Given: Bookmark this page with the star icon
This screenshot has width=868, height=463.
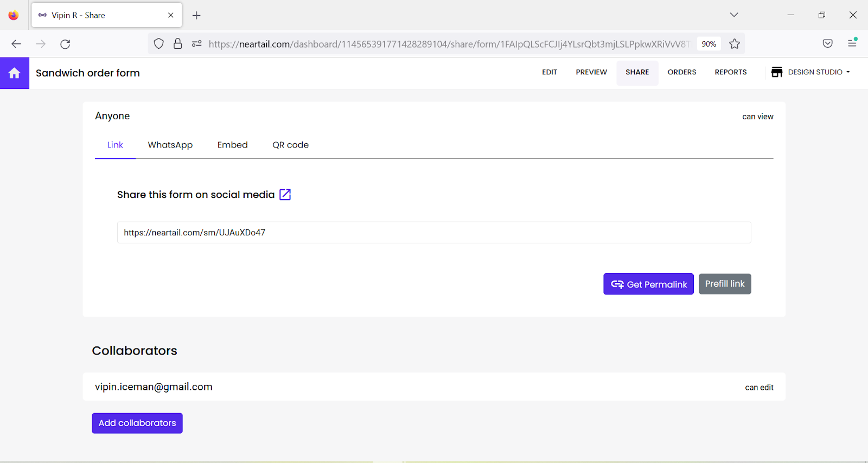Looking at the screenshot, I should (735, 44).
